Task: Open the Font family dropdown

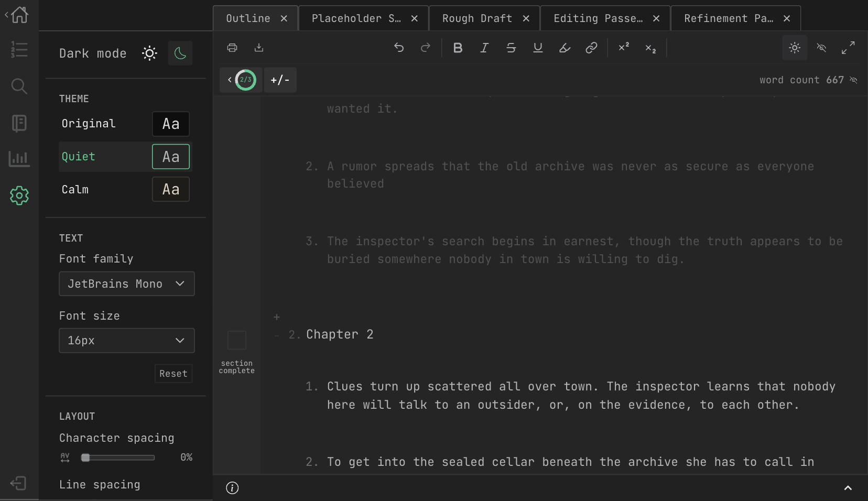Action: (127, 284)
